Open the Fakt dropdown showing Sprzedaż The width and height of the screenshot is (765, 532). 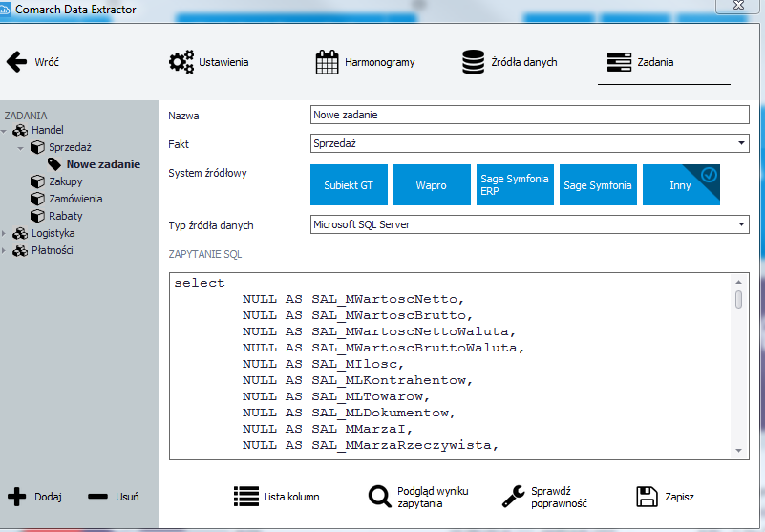coord(529,143)
